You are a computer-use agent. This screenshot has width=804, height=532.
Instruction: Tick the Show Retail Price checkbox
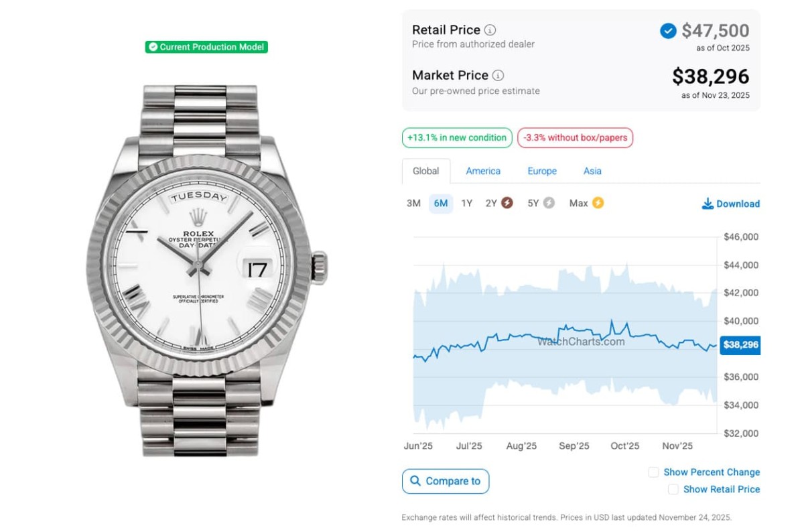click(x=673, y=490)
